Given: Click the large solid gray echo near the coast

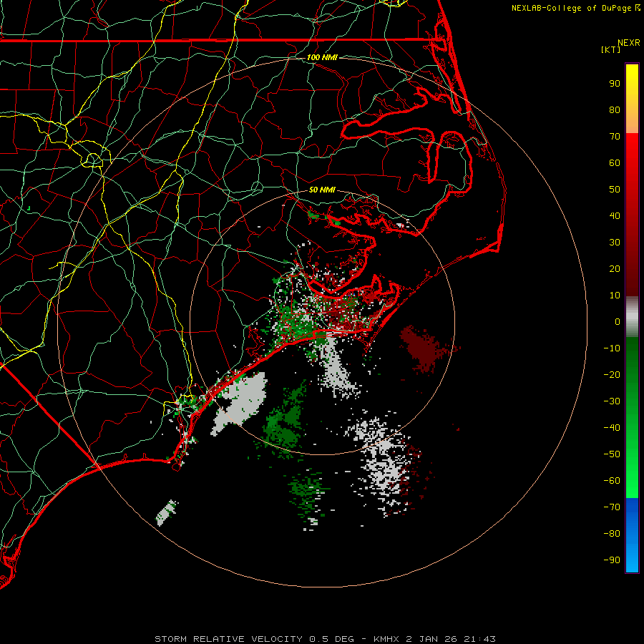Looking at the screenshot, I should tap(243, 402).
